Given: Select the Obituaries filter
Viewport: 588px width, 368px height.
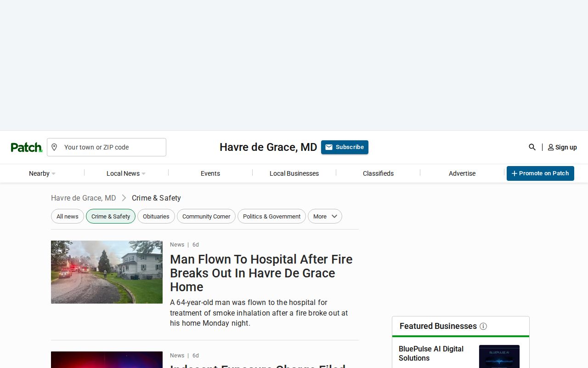Looking at the screenshot, I should coord(156,217).
